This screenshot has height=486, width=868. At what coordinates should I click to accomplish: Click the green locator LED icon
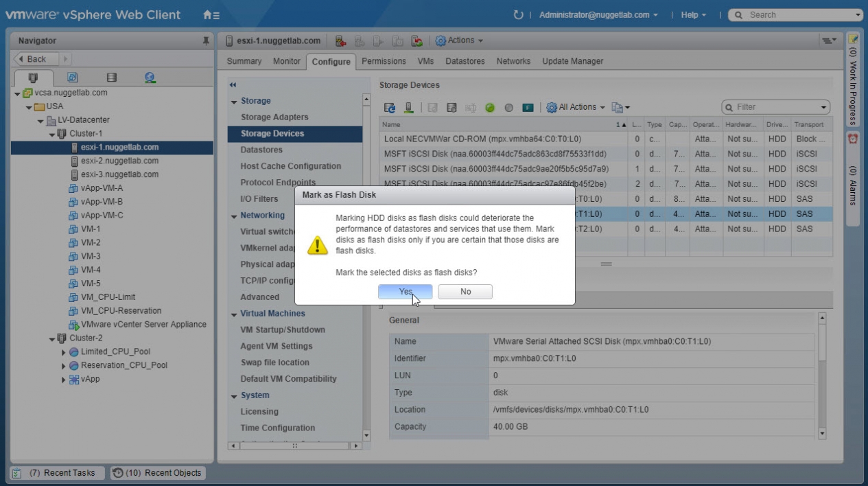click(490, 108)
